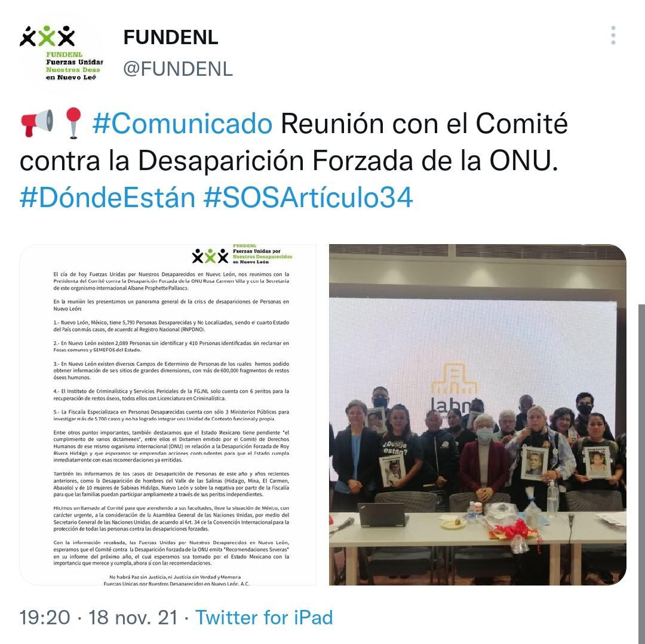Click the FUNDENL logo in document header
645x644 pixels.
(242, 255)
